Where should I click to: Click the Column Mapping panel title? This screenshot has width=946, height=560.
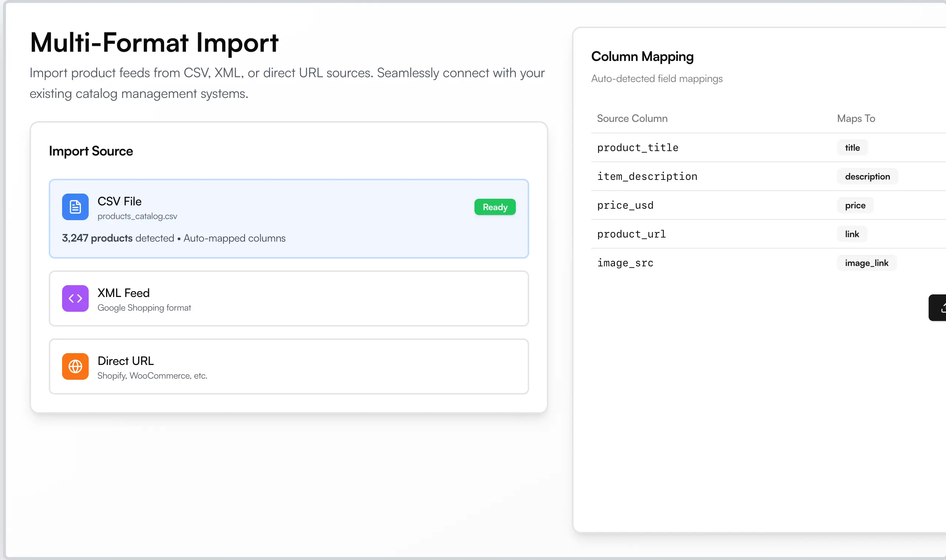coord(642,56)
